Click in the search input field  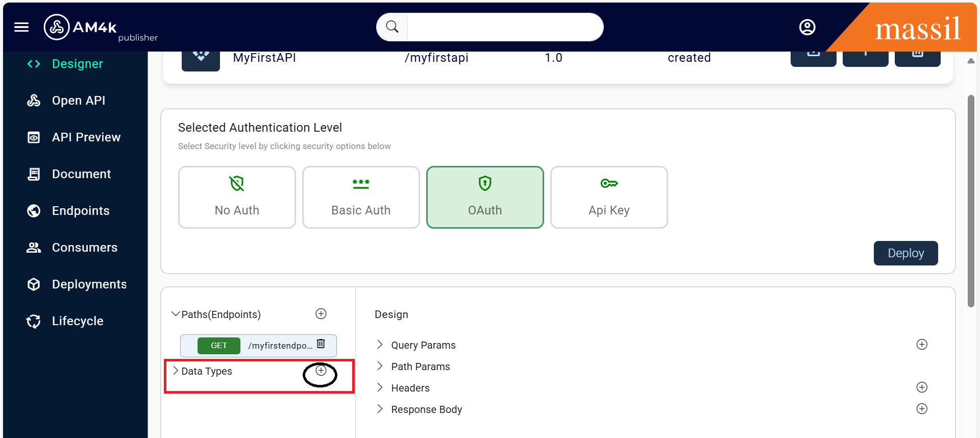(504, 27)
